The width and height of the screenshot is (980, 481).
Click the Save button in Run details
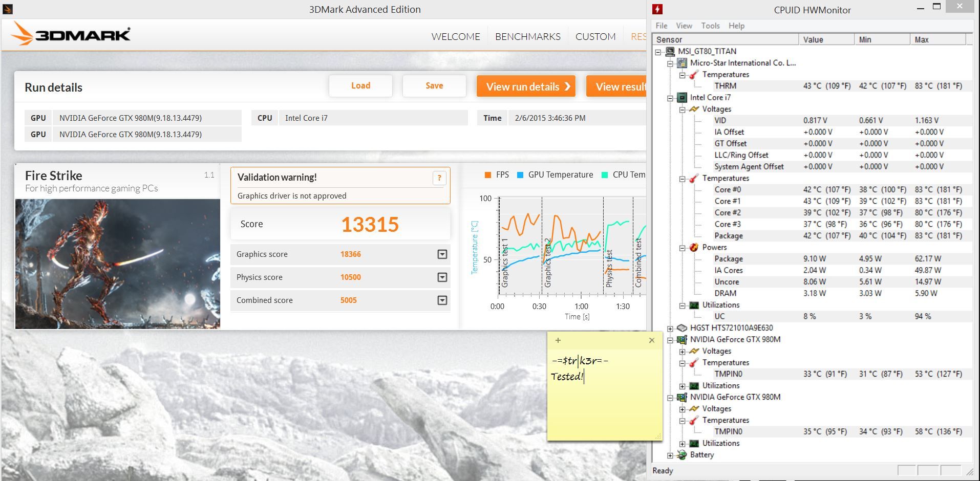[434, 86]
